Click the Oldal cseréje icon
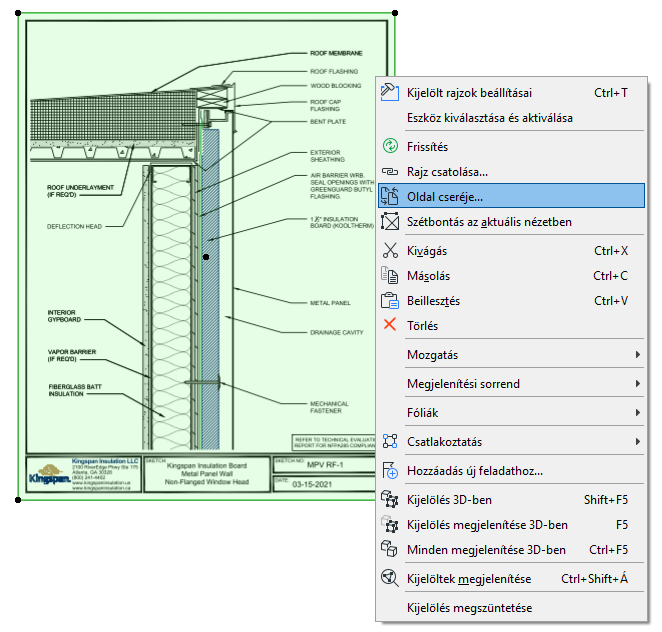 click(x=390, y=197)
